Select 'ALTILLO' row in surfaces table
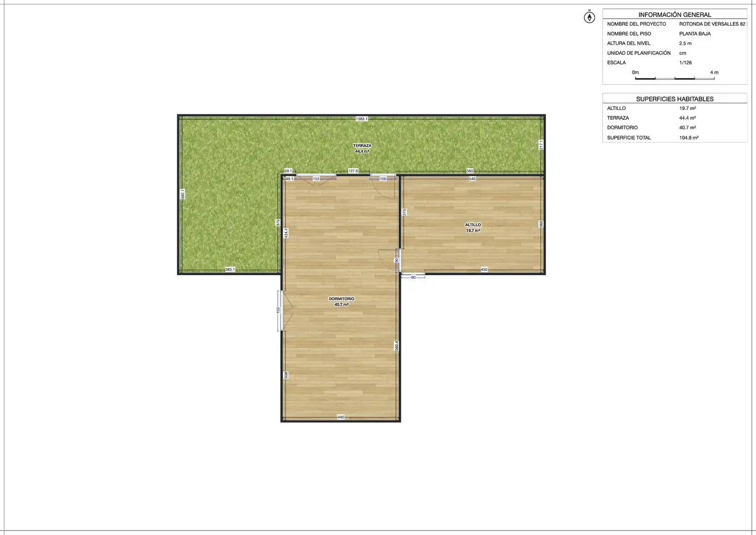The height and width of the screenshot is (535, 756). 674,108
